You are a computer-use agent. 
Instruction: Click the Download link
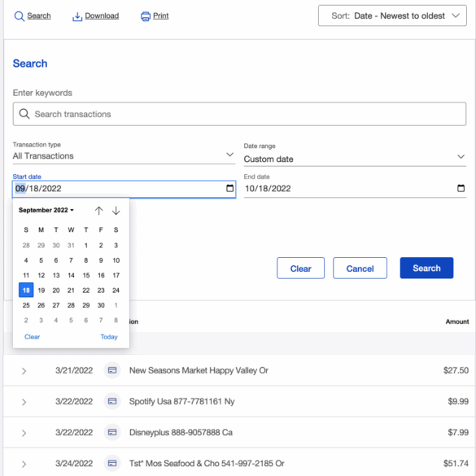(x=102, y=15)
